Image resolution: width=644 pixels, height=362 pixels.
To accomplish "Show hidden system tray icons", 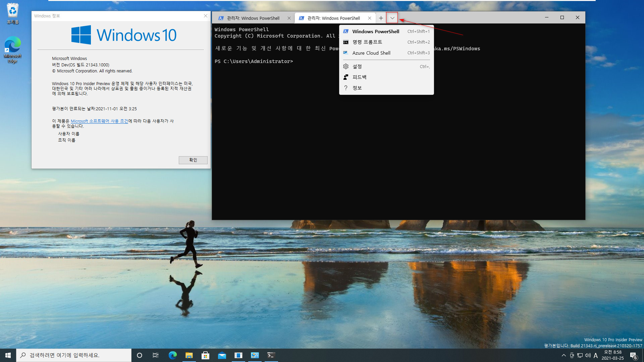I will (x=563, y=355).
